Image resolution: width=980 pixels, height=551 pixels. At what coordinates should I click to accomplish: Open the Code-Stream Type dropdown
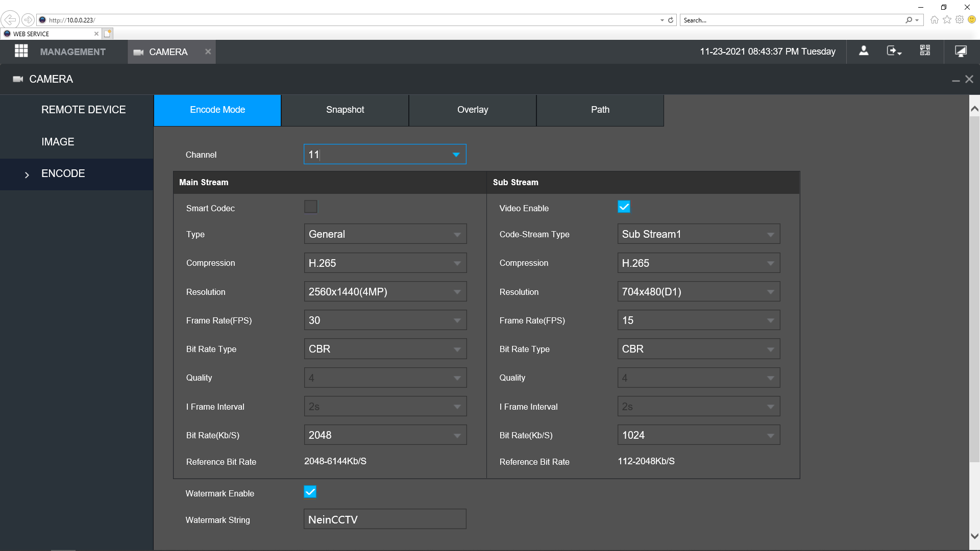(699, 234)
